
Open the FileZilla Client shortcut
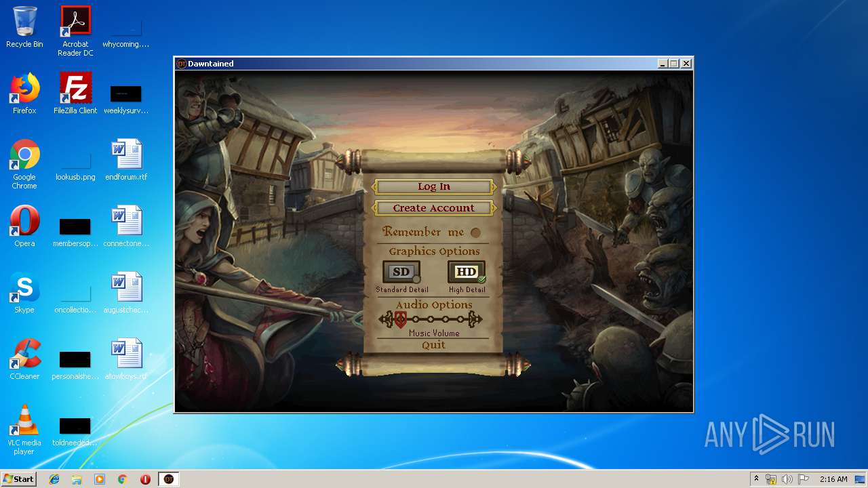coord(75,94)
